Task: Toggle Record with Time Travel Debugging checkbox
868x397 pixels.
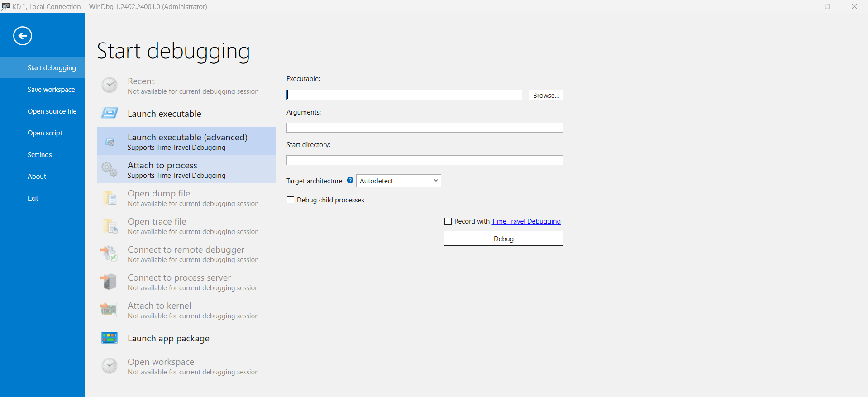Action: point(448,221)
